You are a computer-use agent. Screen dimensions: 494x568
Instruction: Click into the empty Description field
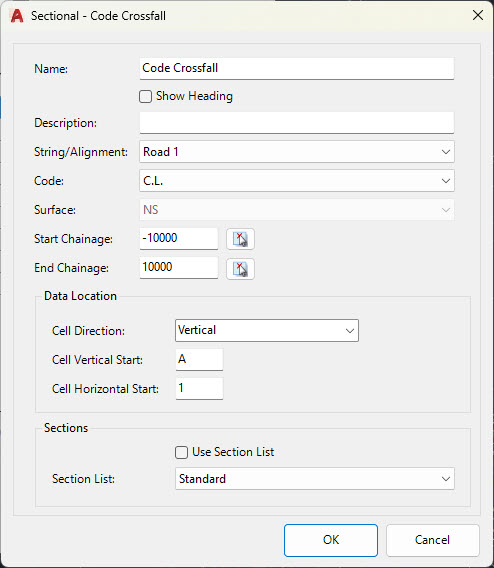297,123
